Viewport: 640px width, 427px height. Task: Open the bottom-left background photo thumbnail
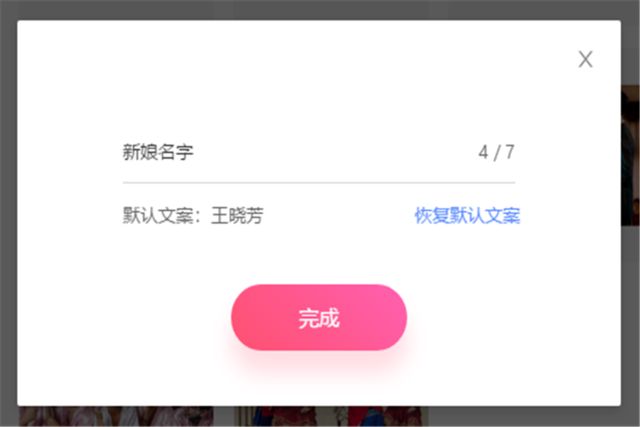pos(116,416)
